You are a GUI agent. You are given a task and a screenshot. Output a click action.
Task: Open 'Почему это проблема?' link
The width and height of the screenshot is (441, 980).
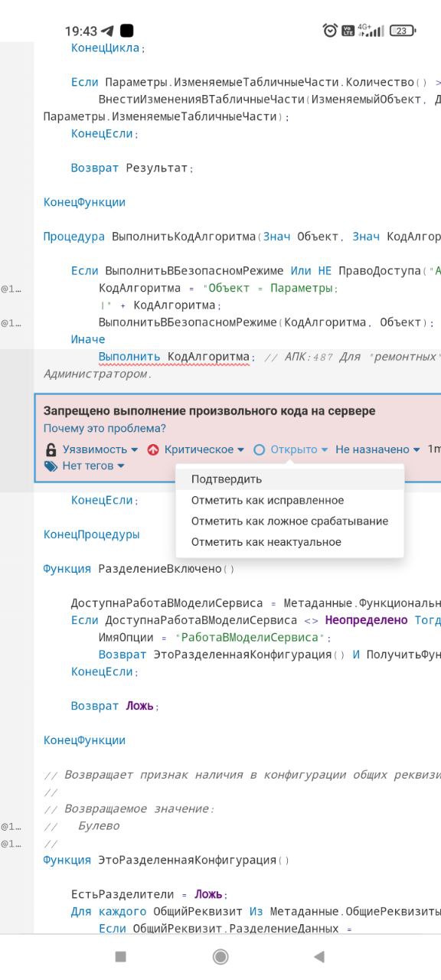pos(104,429)
